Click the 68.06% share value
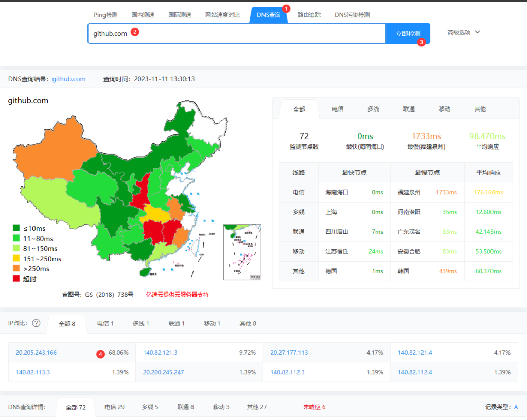The height and width of the screenshot is (420, 527). click(118, 353)
